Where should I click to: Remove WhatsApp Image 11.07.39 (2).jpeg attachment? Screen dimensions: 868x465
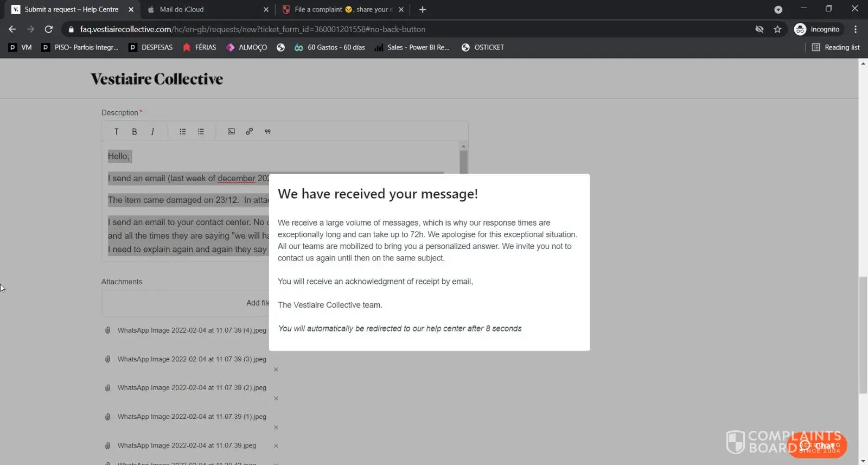pyautogui.click(x=276, y=398)
